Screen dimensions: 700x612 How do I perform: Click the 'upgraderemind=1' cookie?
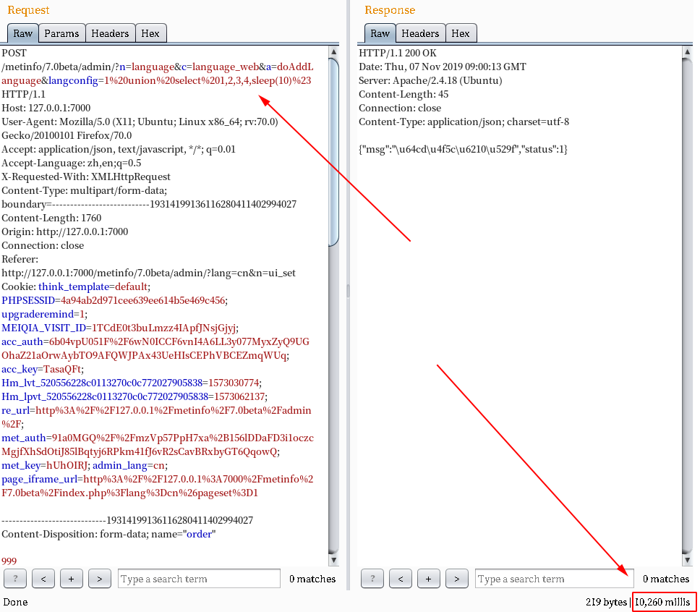(x=43, y=315)
